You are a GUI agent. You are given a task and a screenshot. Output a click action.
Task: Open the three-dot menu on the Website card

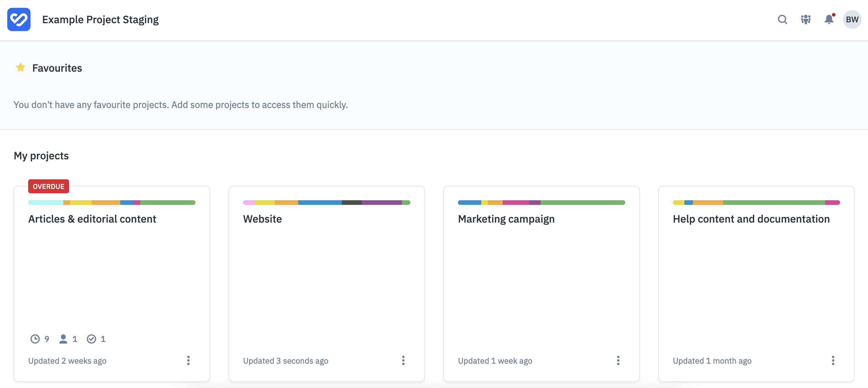tap(403, 360)
